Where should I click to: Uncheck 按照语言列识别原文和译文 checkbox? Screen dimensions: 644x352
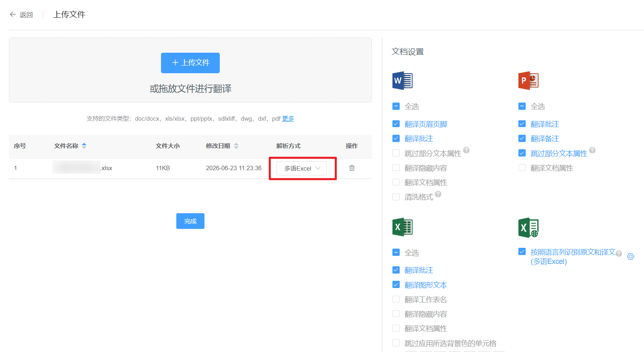click(x=522, y=252)
